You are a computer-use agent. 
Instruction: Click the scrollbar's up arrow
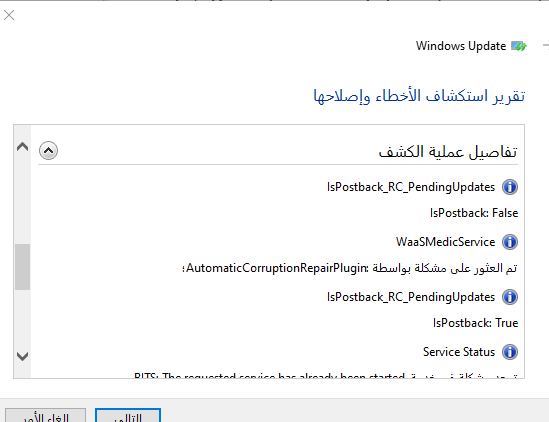click(x=22, y=146)
